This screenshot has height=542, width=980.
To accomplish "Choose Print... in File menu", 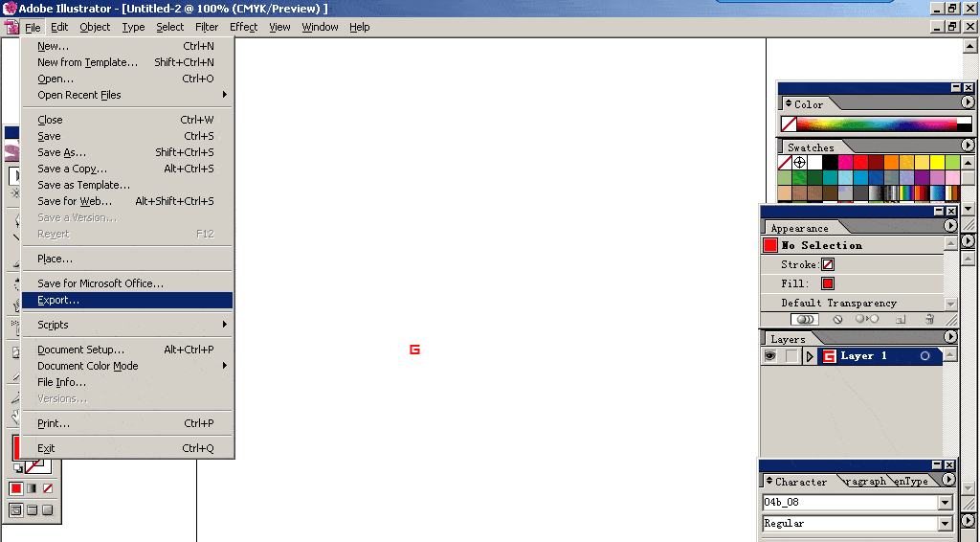I will (127, 423).
